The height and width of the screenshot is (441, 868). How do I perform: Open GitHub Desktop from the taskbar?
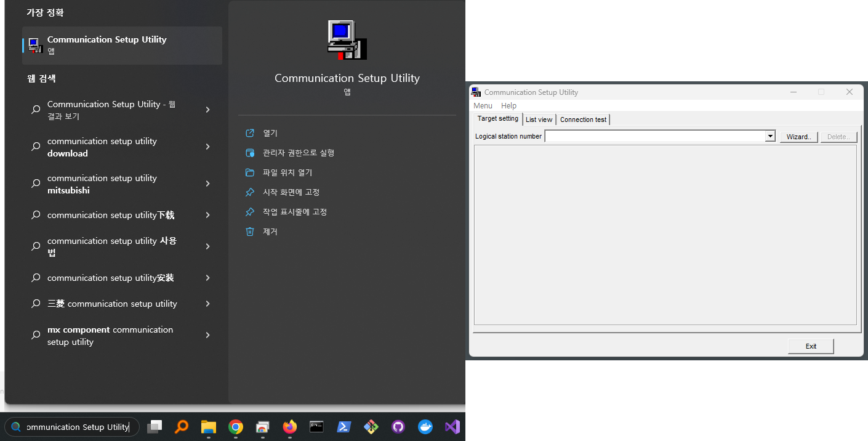[398, 427]
